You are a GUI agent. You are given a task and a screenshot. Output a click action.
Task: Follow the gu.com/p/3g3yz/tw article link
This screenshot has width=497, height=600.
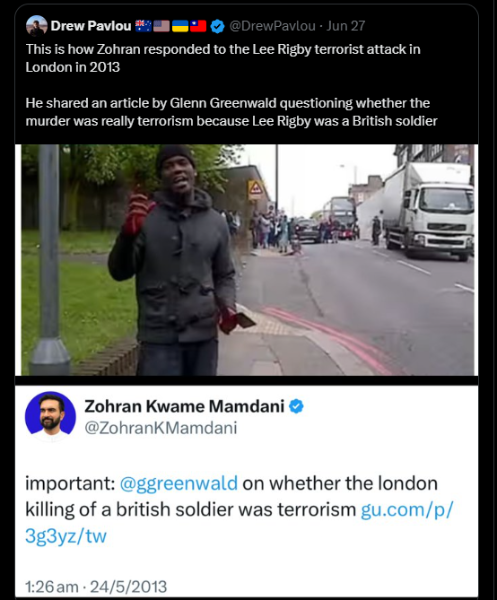coord(239,523)
